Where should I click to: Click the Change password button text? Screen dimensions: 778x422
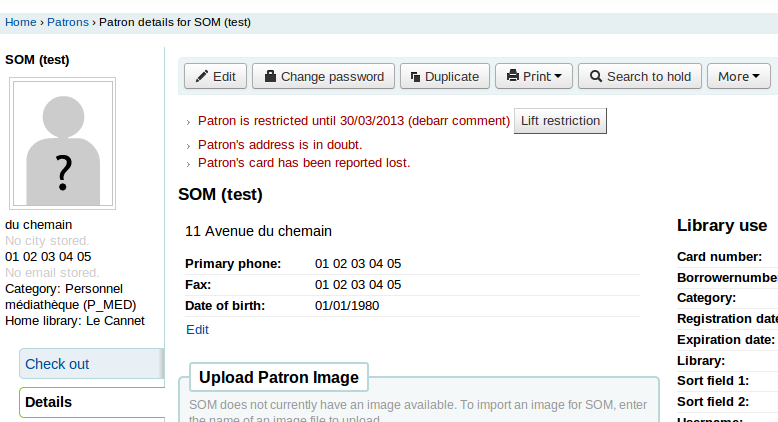(x=332, y=76)
